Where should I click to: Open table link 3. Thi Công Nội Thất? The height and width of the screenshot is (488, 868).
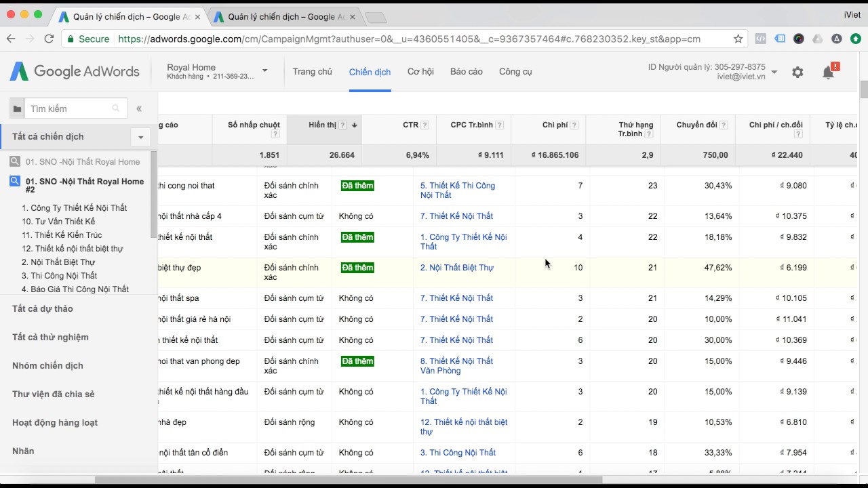(x=458, y=453)
